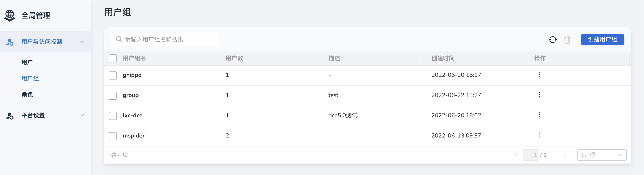Click the 创建用户组 button
The image size is (644, 175).
[602, 40]
